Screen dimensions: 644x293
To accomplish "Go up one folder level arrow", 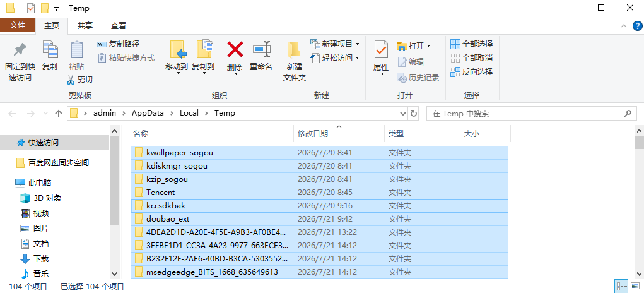I will pos(58,114).
